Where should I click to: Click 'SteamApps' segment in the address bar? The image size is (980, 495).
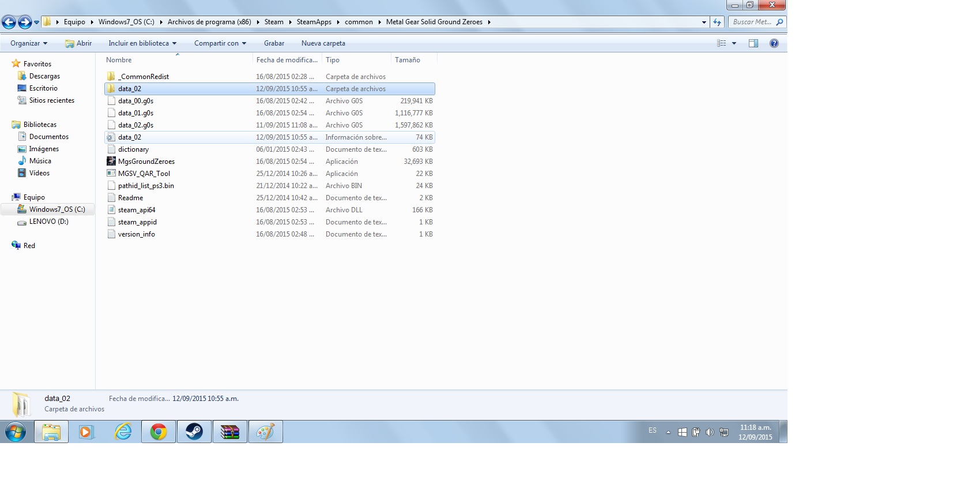tap(314, 22)
